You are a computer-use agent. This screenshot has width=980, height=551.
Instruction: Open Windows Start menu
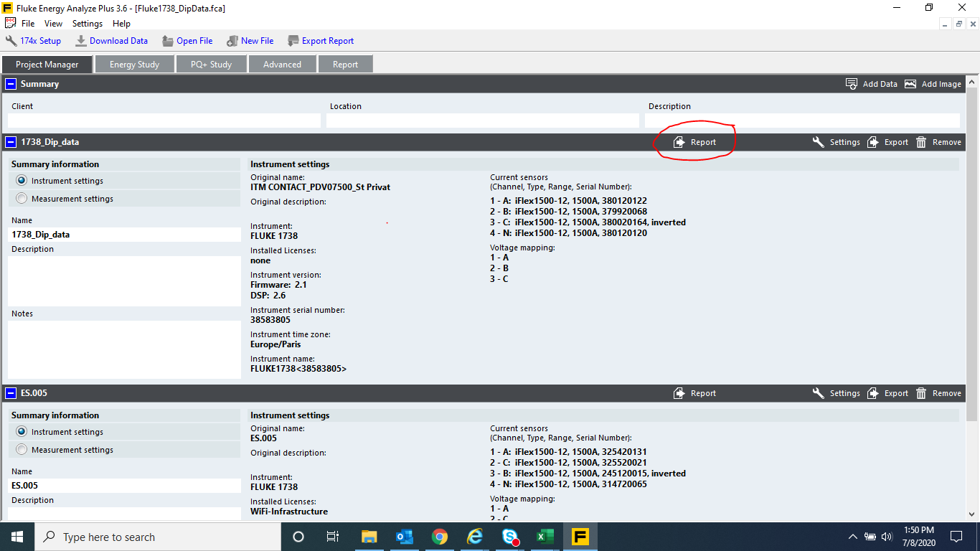pos(17,537)
